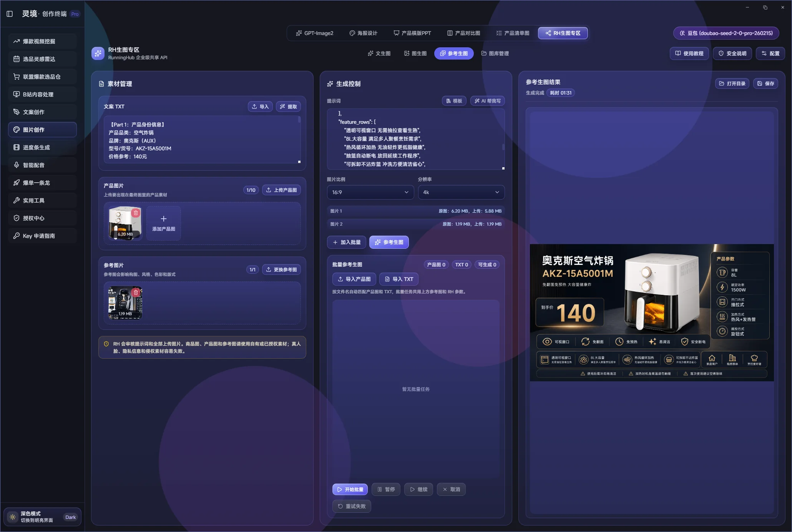Image resolution: width=792 pixels, height=532 pixels.
Task: Click the 添加产品图 plus tile
Action: click(163, 223)
